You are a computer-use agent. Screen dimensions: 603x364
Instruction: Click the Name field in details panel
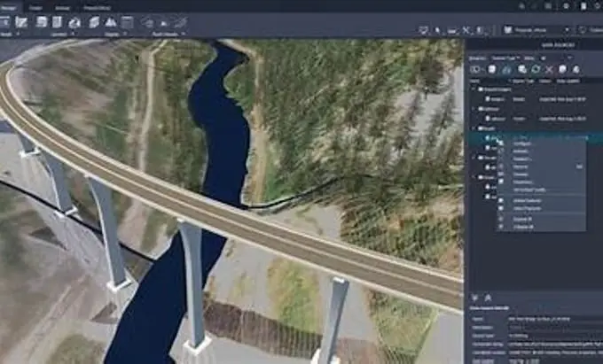point(555,319)
